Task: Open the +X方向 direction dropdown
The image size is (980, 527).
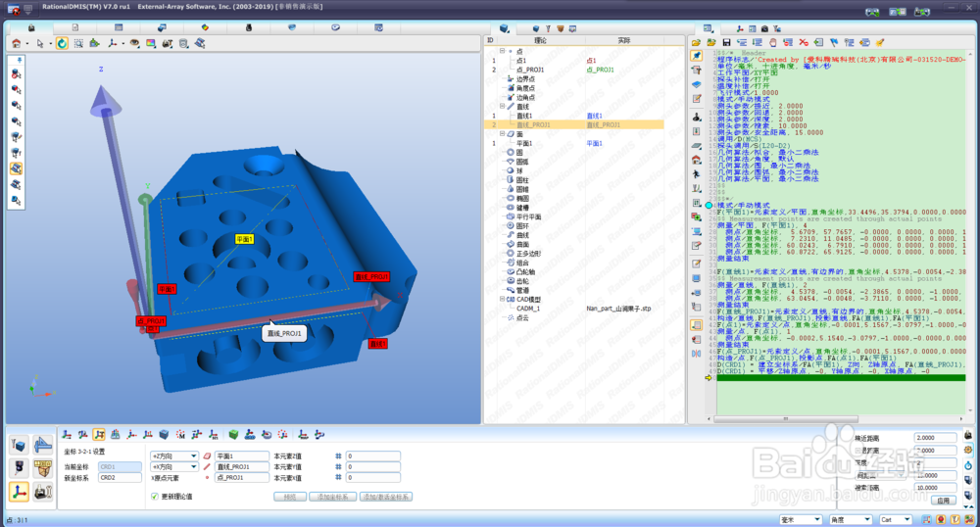Action: [x=173, y=466]
